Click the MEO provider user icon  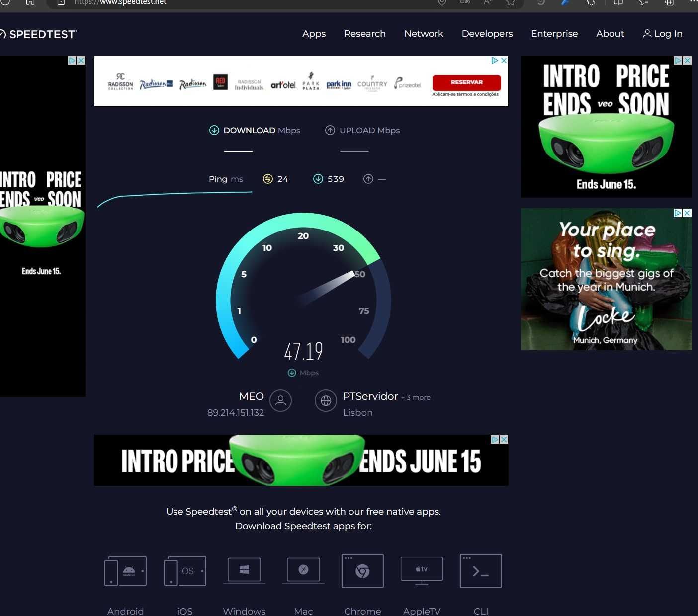[280, 400]
